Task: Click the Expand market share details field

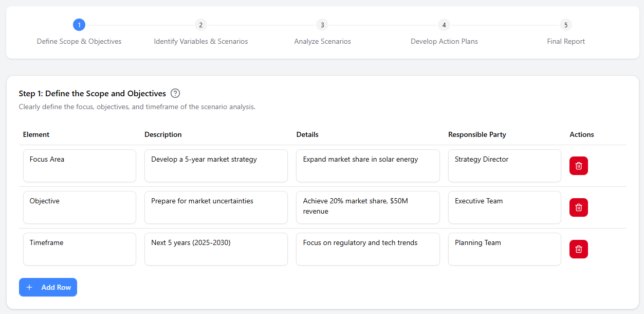Action: coord(367,165)
